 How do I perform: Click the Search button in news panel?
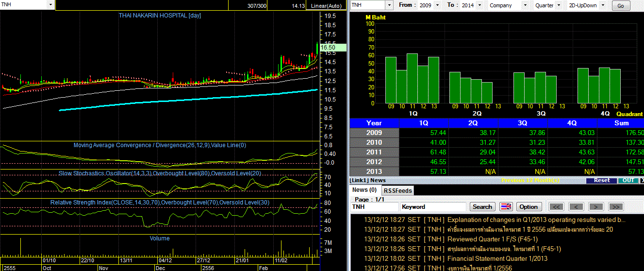tap(482, 206)
